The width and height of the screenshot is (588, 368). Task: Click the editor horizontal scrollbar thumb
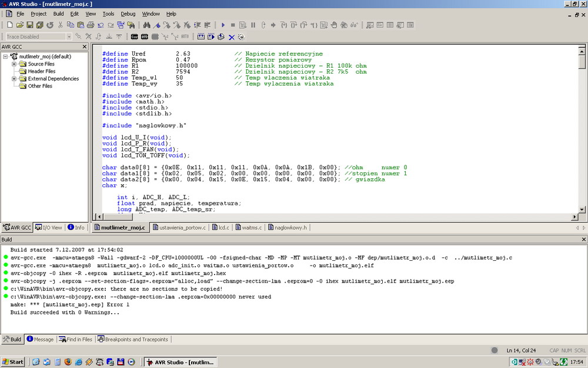click(118, 217)
